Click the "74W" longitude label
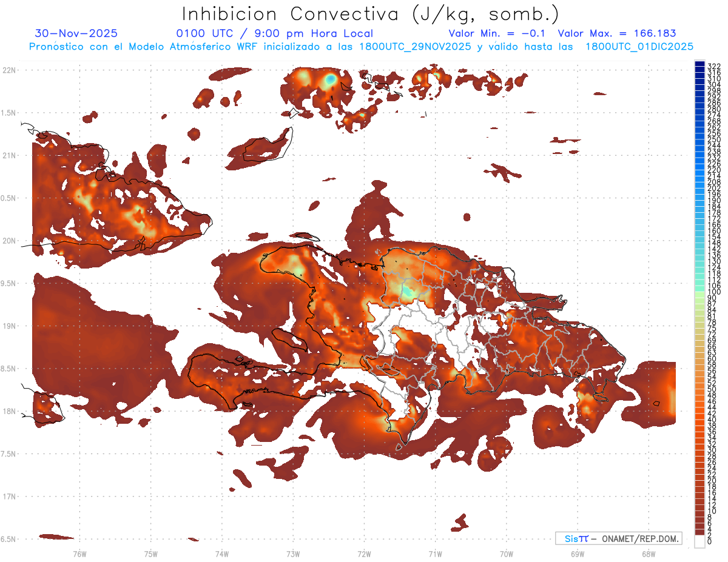The height and width of the screenshot is (562, 728). 221,554
